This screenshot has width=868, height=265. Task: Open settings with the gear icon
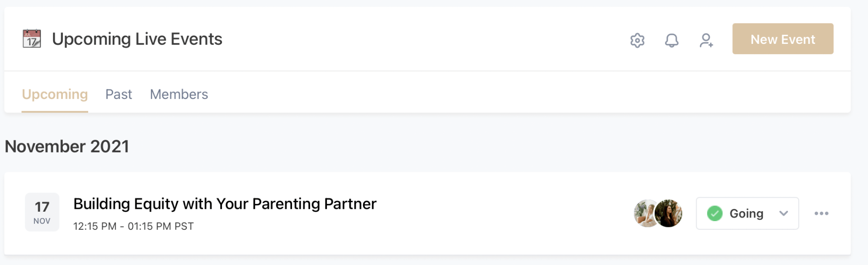click(x=637, y=40)
